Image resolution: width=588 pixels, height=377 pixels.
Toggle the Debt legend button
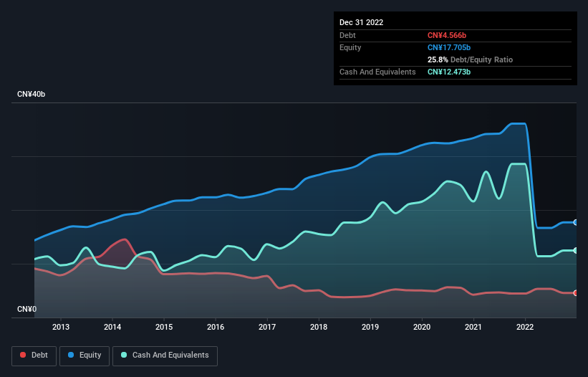34,355
